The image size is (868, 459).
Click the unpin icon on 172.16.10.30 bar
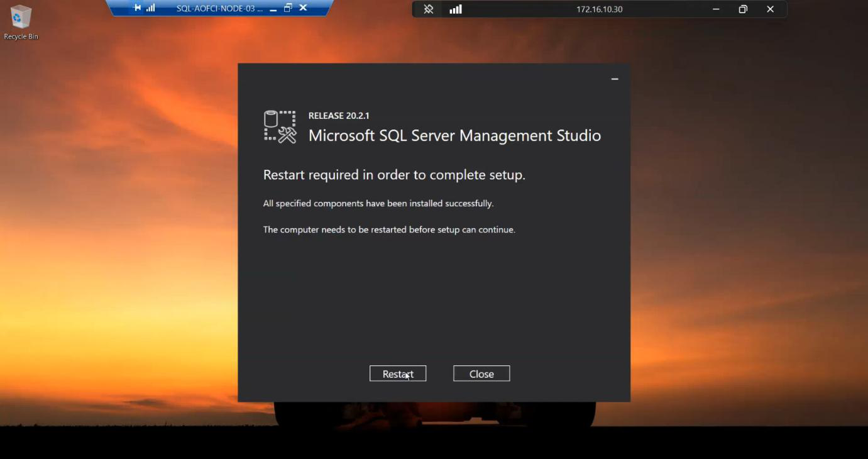[x=429, y=9]
